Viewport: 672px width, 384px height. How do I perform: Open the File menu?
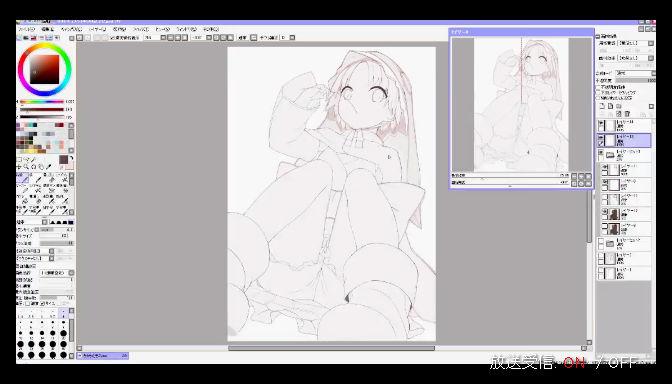tap(26, 29)
